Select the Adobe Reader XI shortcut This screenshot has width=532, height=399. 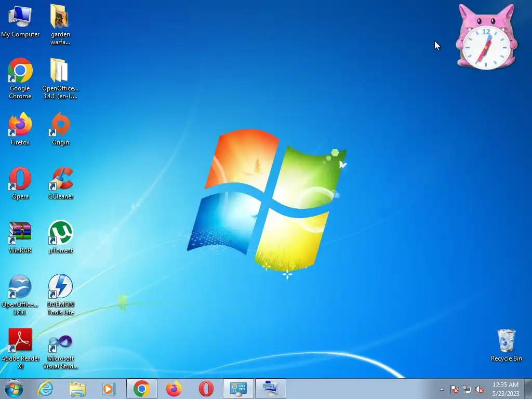click(x=20, y=349)
